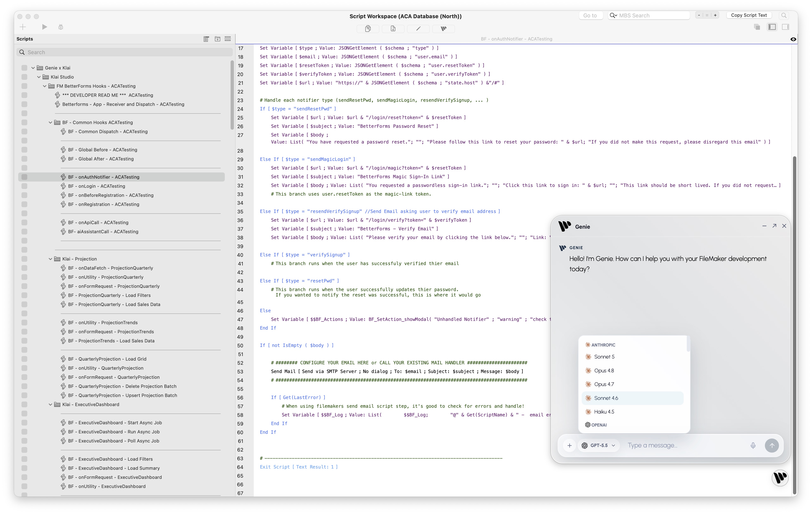This screenshot has height=514, width=812.
Task: Click the separator lines icon in Scripts header
Action: (228, 39)
